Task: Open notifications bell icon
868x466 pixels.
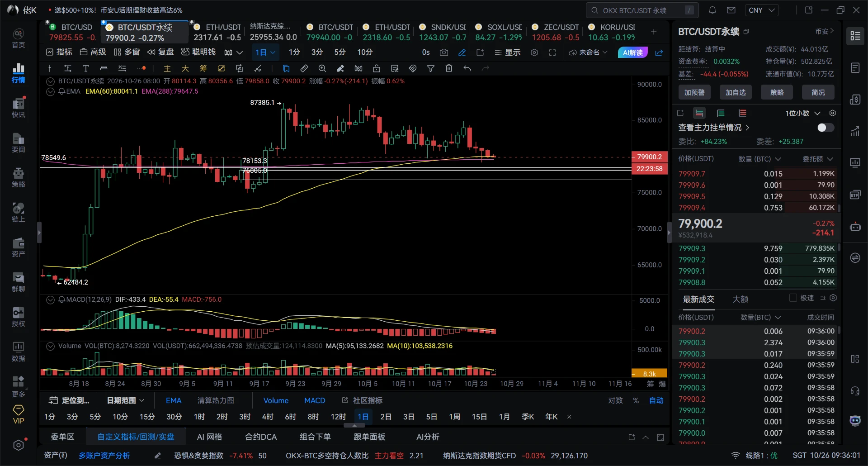Action: click(712, 10)
